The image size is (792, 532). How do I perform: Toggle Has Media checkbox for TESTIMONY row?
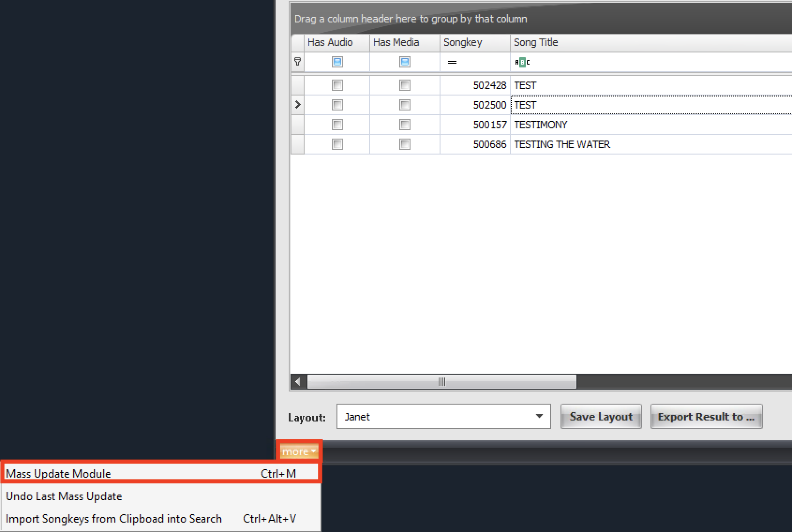coord(404,125)
